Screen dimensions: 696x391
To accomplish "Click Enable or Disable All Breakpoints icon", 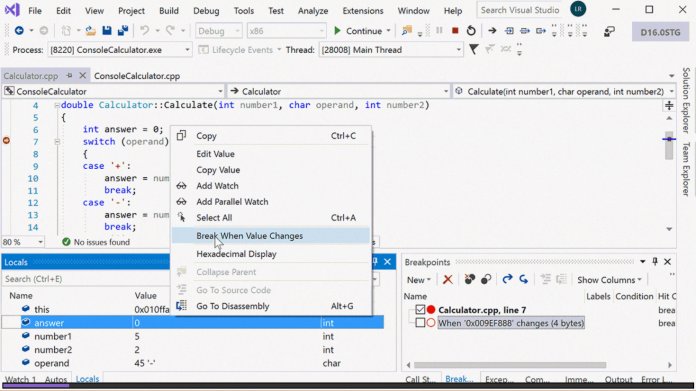I will [486, 280].
